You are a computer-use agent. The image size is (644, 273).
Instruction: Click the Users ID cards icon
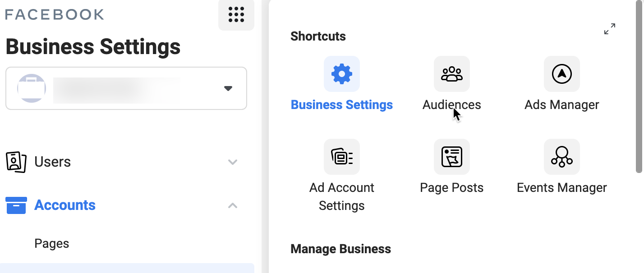coord(16,162)
